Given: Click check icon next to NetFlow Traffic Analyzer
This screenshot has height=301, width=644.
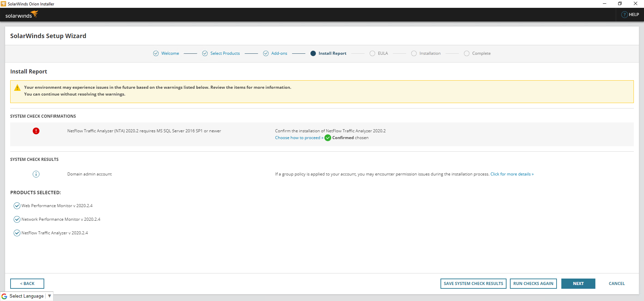Looking at the screenshot, I should 17,233.
